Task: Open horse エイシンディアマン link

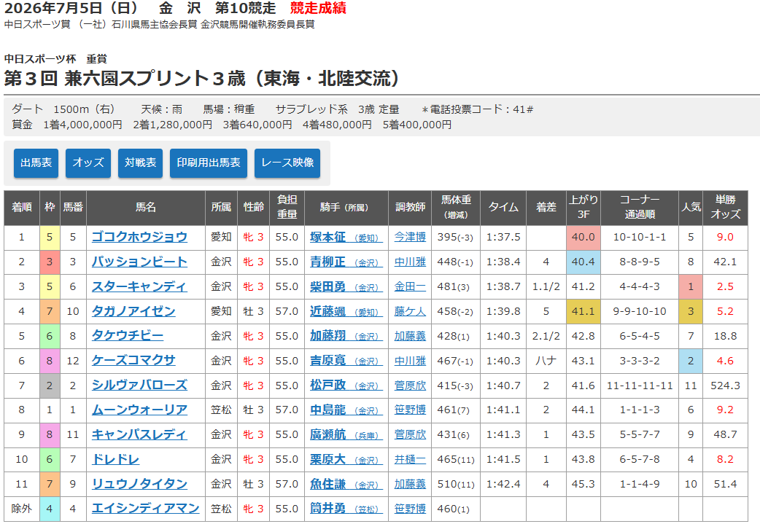Action: pos(145,509)
